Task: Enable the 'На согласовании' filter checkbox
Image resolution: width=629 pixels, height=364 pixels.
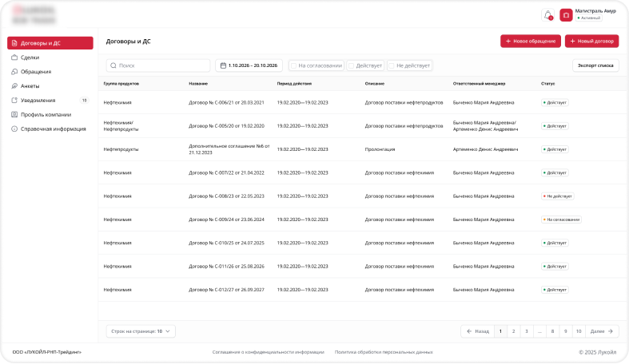Action: coord(293,65)
